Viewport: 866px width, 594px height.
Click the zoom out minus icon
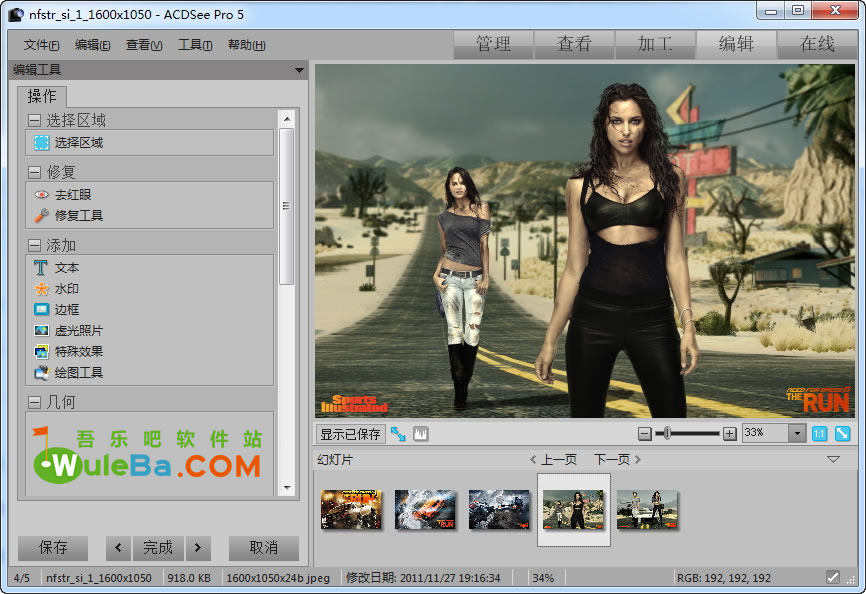pyautogui.click(x=645, y=434)
